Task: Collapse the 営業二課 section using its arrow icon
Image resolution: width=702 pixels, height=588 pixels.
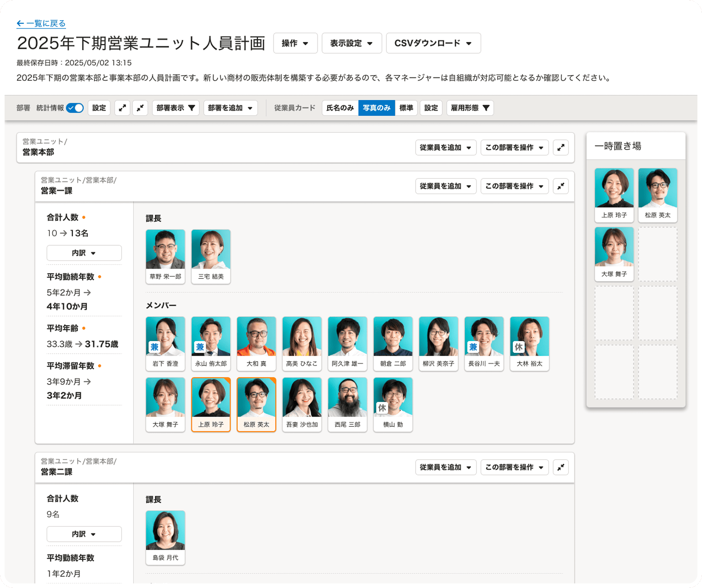Action: [560, 467]
